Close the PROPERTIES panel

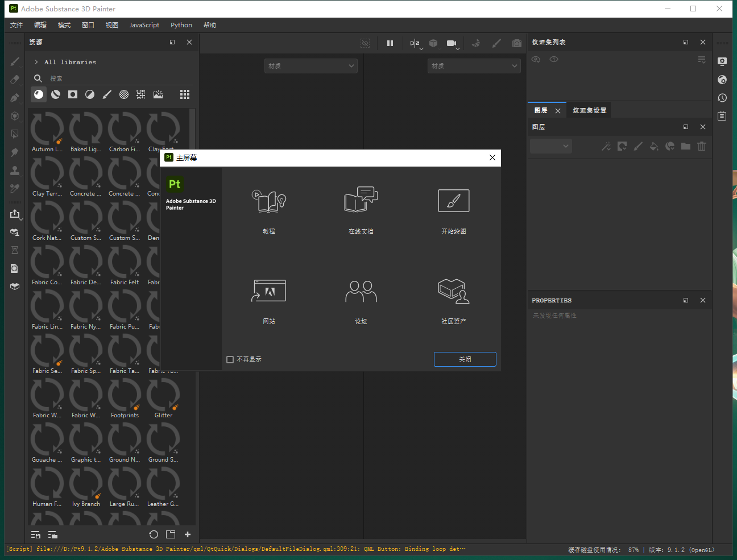coord(703,300)
